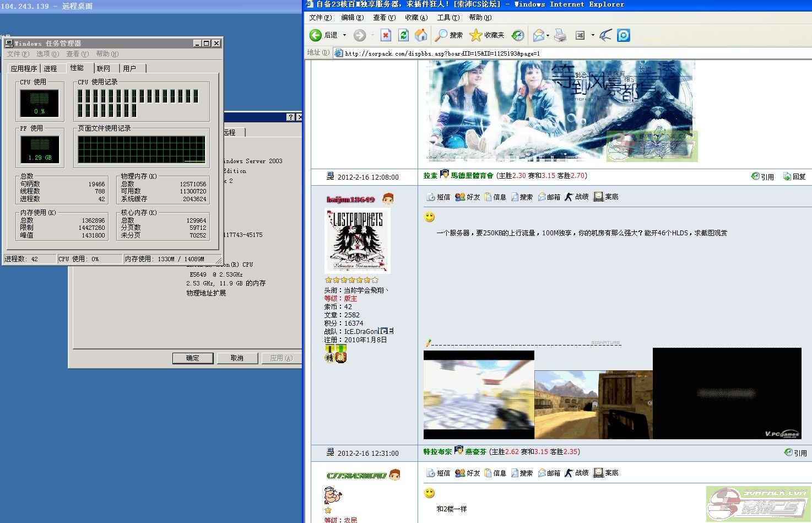Stop page loading with red X icon
The height and width of the screenshot is (523, 812).
click(x=386, y=35)
